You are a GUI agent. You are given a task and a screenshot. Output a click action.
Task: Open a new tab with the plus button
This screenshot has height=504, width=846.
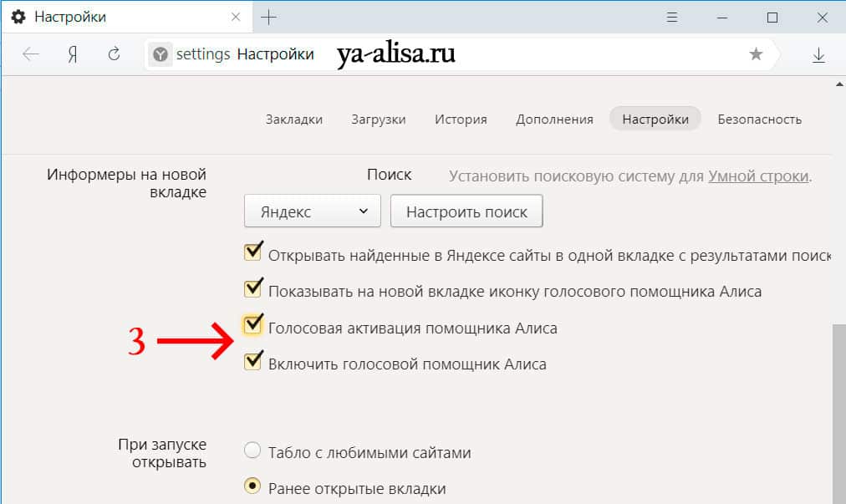268,18
